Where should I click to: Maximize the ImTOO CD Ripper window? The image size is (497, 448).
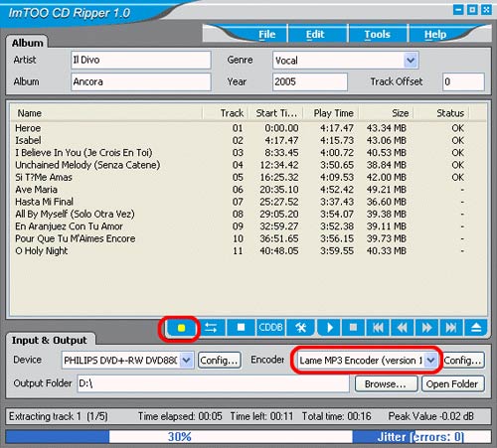[472, 10]
